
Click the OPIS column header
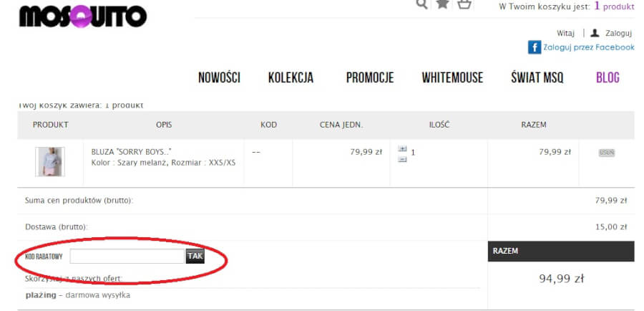[164, 125]
